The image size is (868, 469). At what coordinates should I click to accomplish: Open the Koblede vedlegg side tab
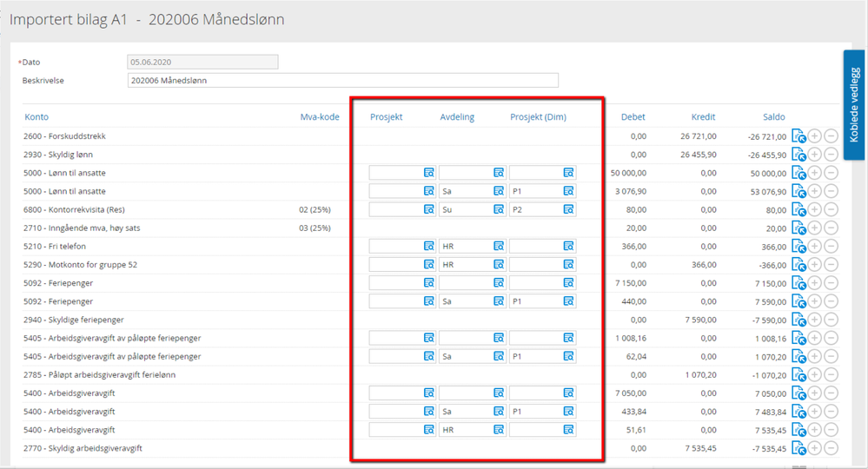[x=854, y=105]
